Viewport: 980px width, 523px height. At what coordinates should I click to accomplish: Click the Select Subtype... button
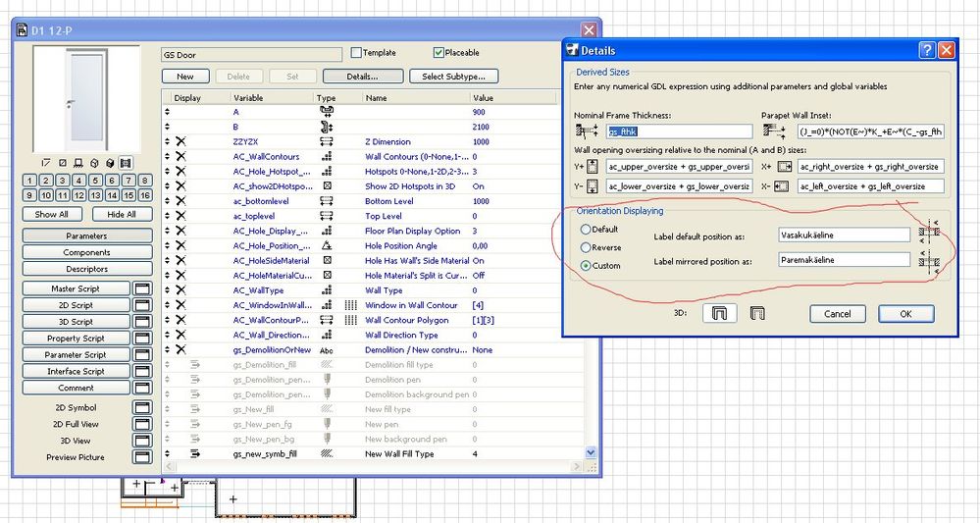click(454, 77)
